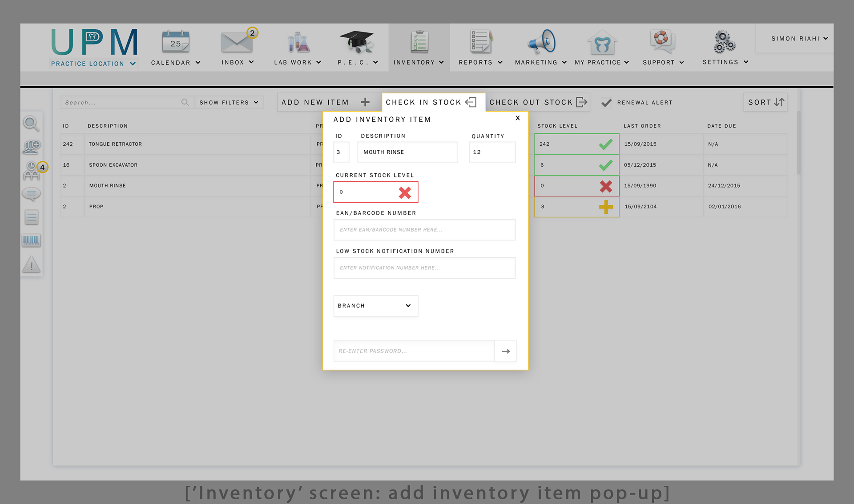Viewport: 854px width, 504px height.
Task: Click the Lab Work flask icon
Action: pyautogui.click(x=298, y=42)
